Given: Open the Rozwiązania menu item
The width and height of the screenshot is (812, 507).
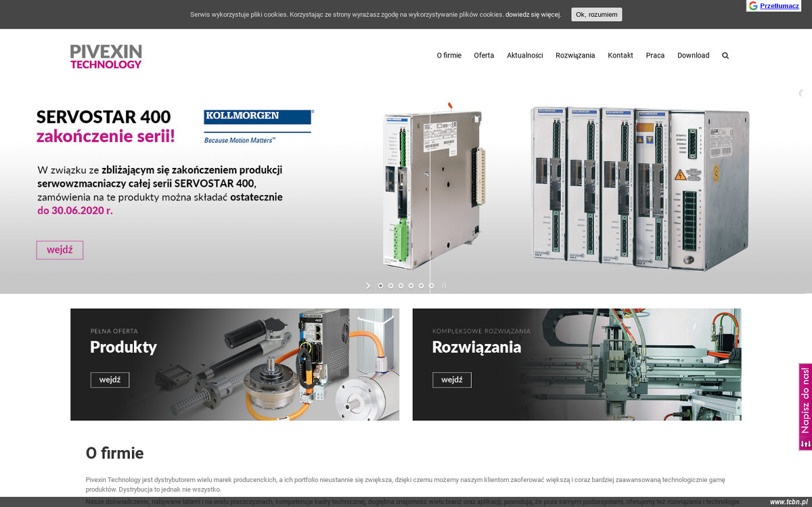Looking at the screenshot, I should click(575, 56).
